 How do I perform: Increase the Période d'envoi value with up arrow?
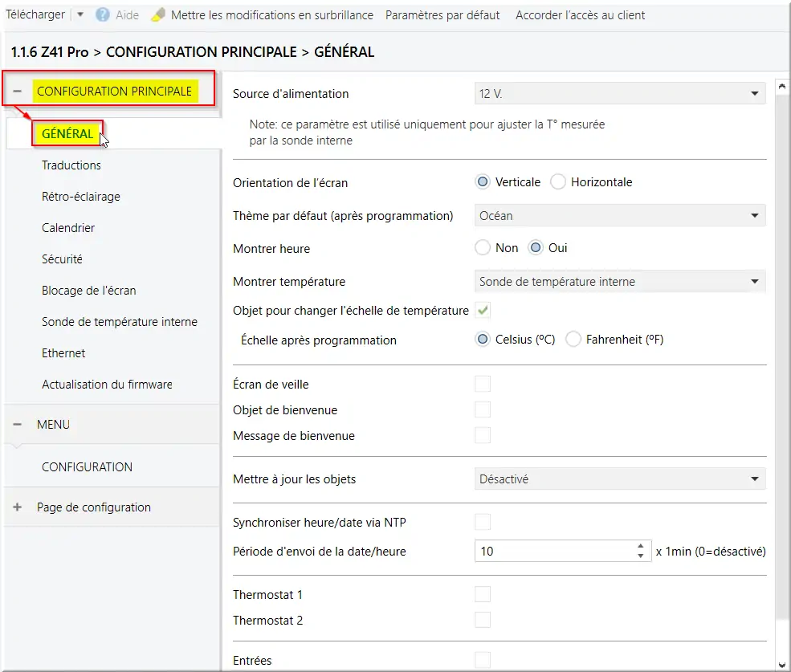tap(640, 546)
